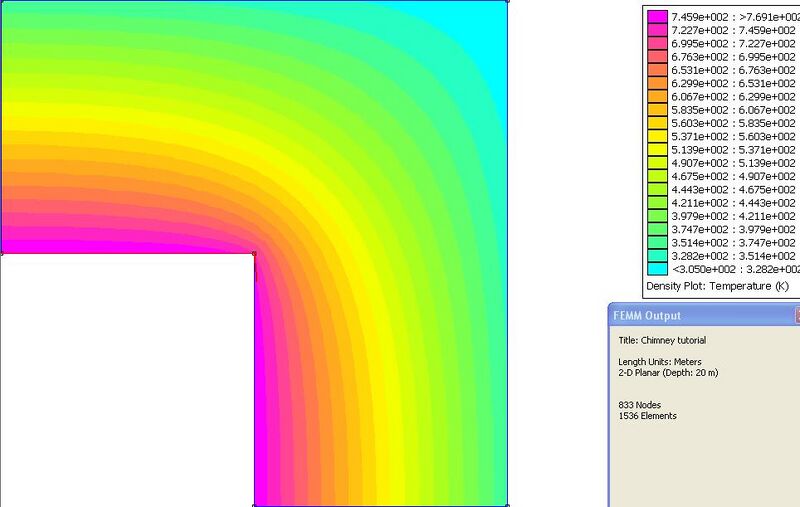Select the legend text 6.531e+002 : 6.763e+002

pos(733,70)
